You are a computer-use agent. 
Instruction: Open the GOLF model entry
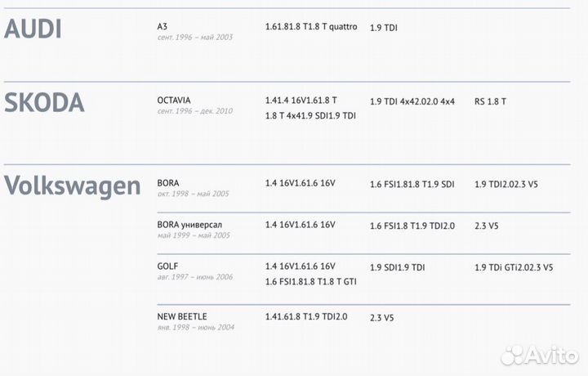[x=167, y=266]
